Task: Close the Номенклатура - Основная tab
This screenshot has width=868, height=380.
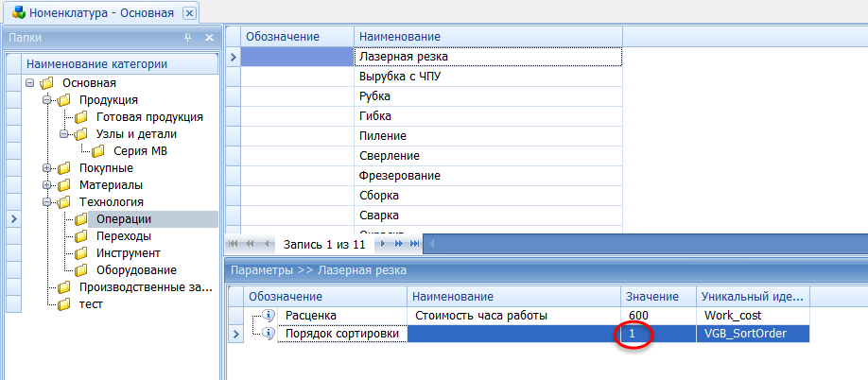Action: point(189,12)
